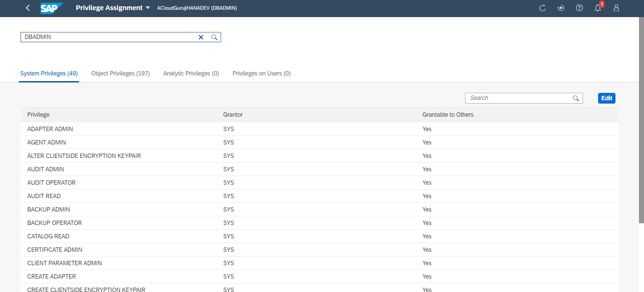Viewport: 644px width, 292px height.
Task: Clear the DBADMIN search field
Action: pos(201,37)
